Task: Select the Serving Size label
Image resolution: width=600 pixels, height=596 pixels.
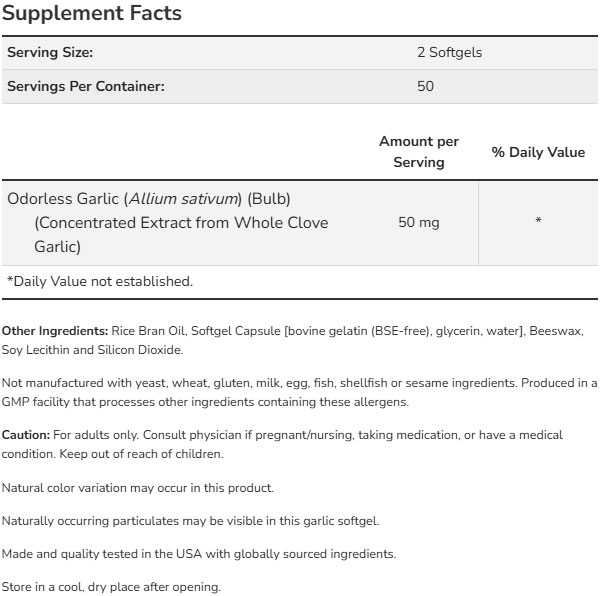Action: 51,53
